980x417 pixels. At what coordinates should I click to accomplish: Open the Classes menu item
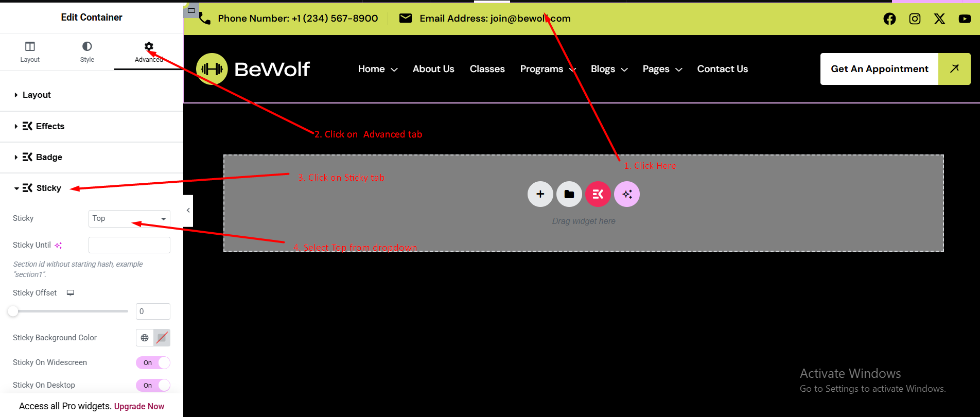pos(487,69)
